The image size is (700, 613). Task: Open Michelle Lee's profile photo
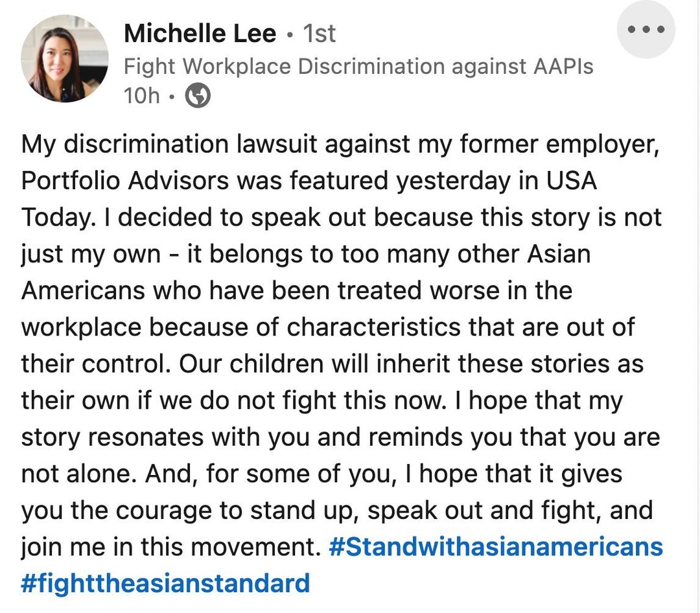pyautogui.click(x=65, y=59)
